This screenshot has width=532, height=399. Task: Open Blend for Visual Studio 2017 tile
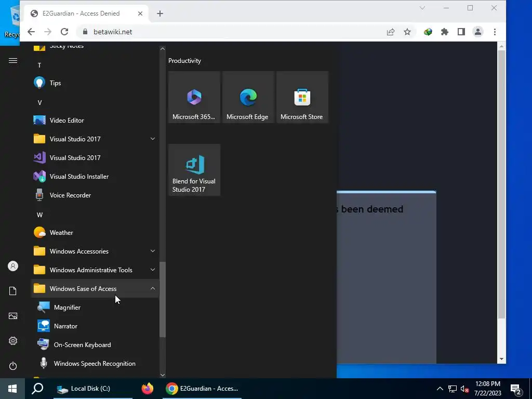point(194,170)
